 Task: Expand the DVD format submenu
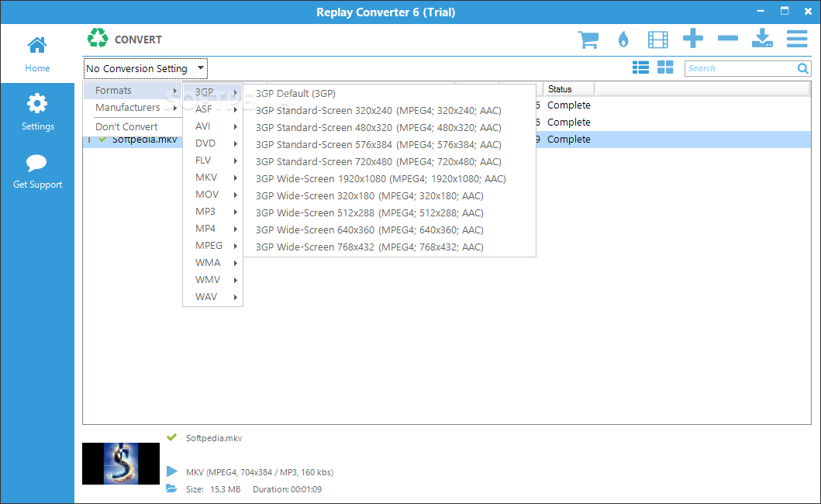point(213,143)
